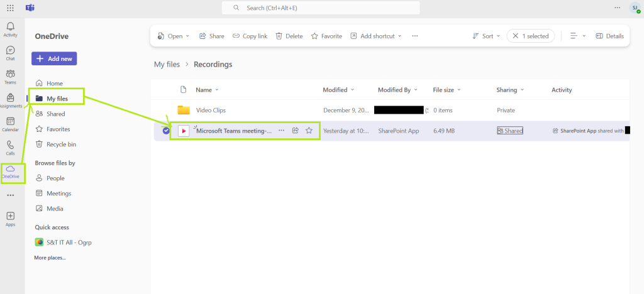The width and height of the screenshot is (644, 294).
Task: Open Recycle bin in navigation
Action: point(61,144)
